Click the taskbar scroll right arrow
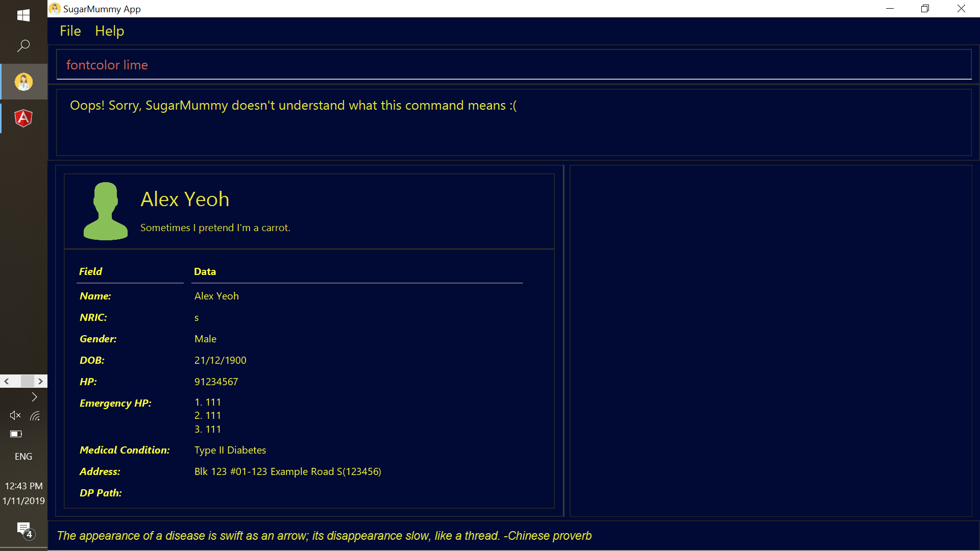980x551 pixels. pyautogui.click(x=40, y=381)
